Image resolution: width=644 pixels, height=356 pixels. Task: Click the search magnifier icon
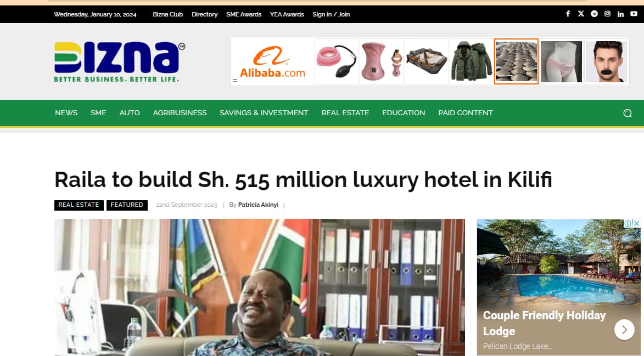pyautogui.click(x=627, y=113)
